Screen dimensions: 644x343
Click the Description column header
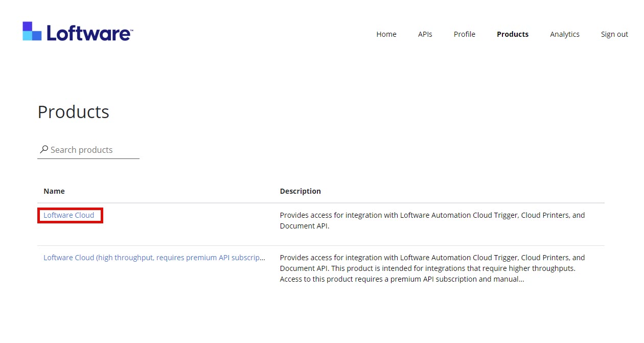(x=300, y=191)
